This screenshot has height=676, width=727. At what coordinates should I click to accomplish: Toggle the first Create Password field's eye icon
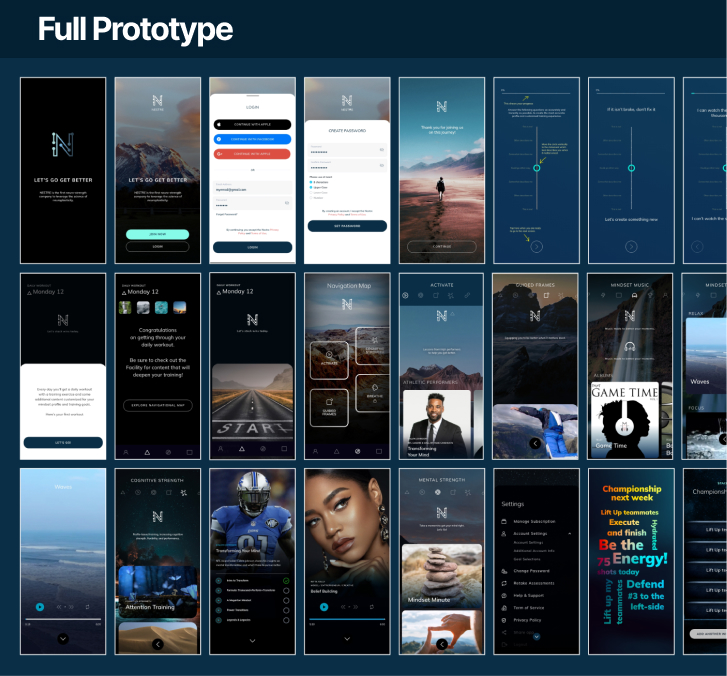[382, 150]
